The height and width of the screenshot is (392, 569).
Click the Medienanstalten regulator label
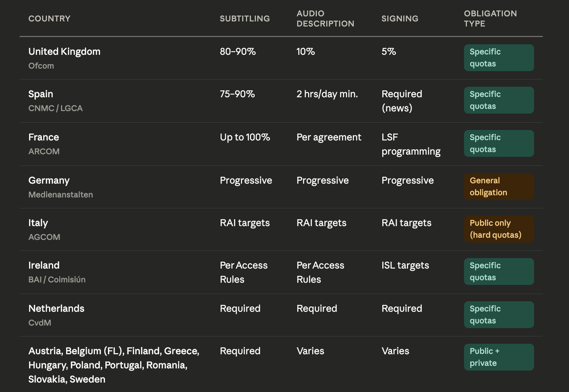pos(61,195)
